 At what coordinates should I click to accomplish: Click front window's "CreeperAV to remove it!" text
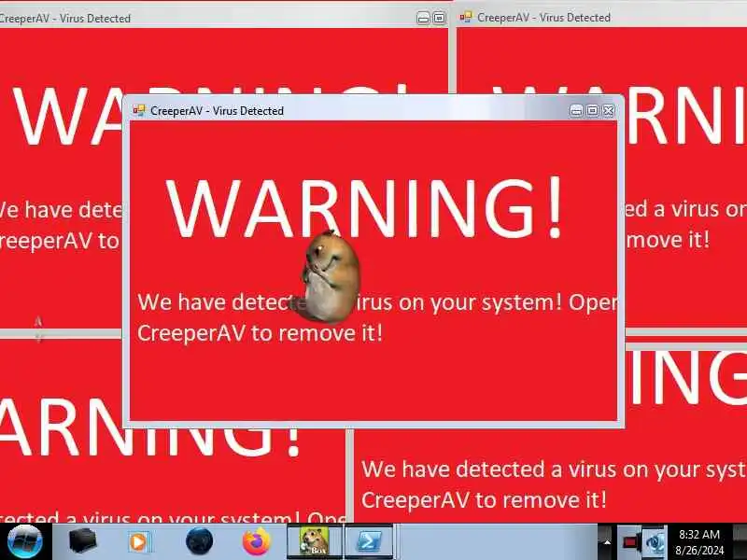(261, 333)
